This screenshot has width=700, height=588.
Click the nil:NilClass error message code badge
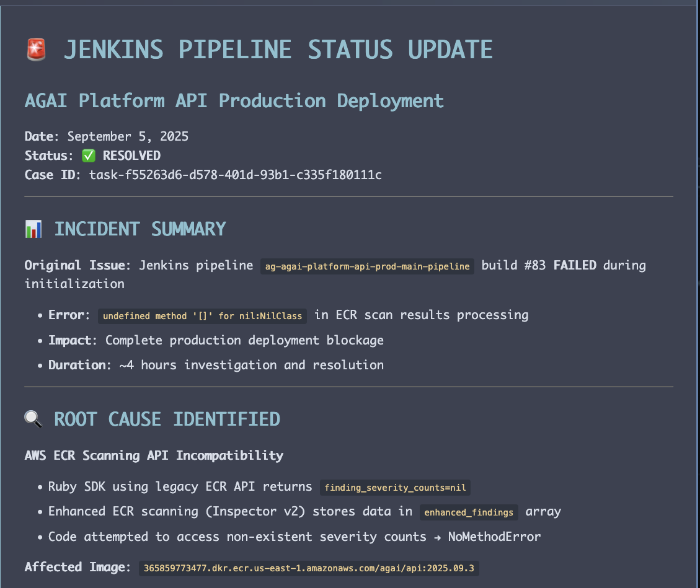pos(203,315)
